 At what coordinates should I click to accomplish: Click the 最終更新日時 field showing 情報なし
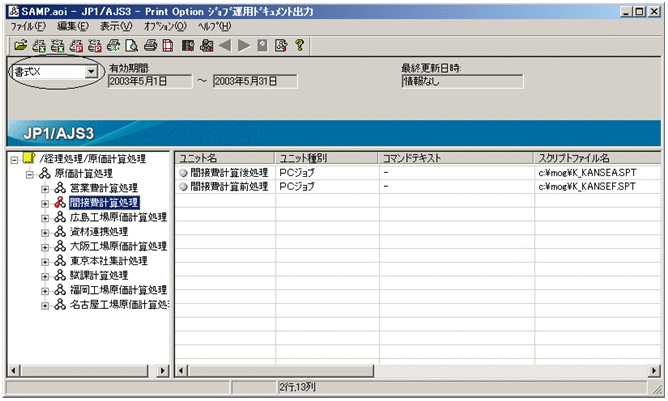pyautogui.click(x=462, y=81)
